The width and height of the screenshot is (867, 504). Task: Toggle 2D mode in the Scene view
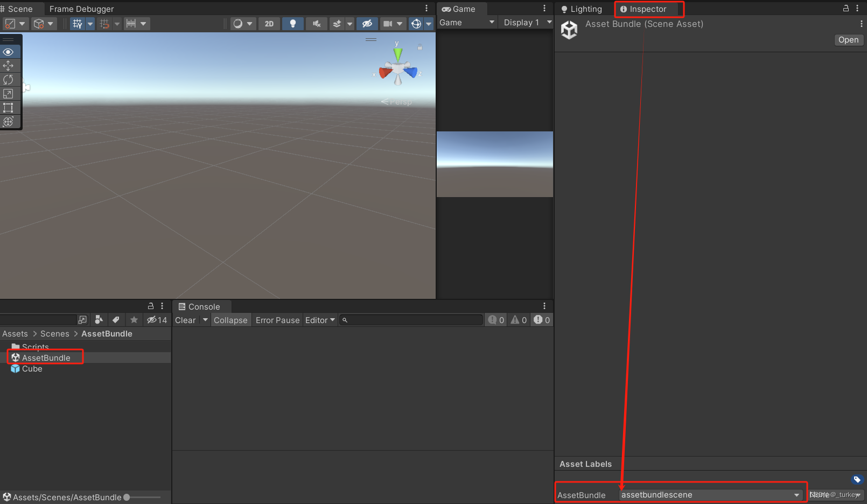point(269,23)
